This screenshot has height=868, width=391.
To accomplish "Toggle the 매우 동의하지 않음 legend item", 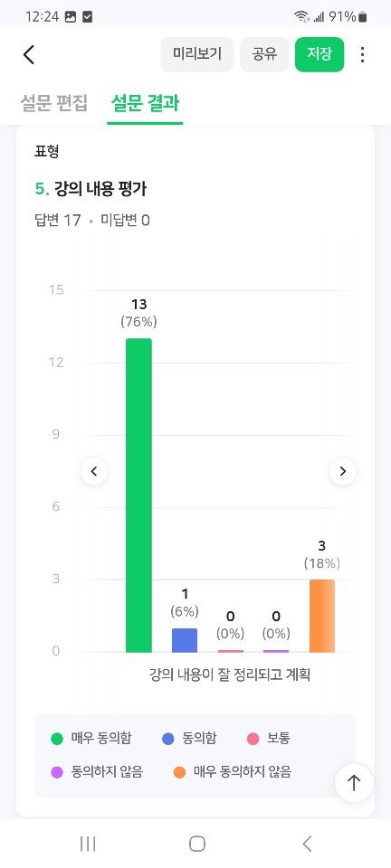I will pyautogui.click(x=232, y=771).
